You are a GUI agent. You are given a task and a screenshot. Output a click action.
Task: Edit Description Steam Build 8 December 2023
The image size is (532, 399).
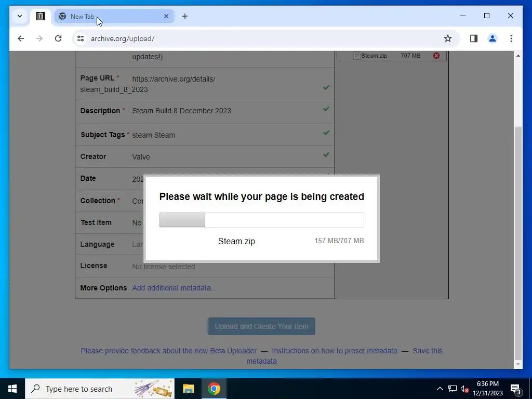click(181, 111)
